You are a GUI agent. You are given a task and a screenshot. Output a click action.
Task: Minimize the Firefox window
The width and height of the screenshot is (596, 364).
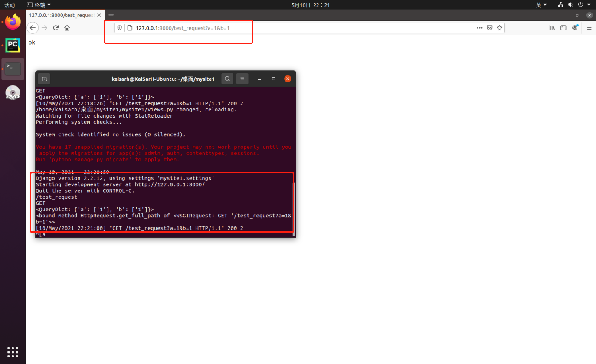565,15
